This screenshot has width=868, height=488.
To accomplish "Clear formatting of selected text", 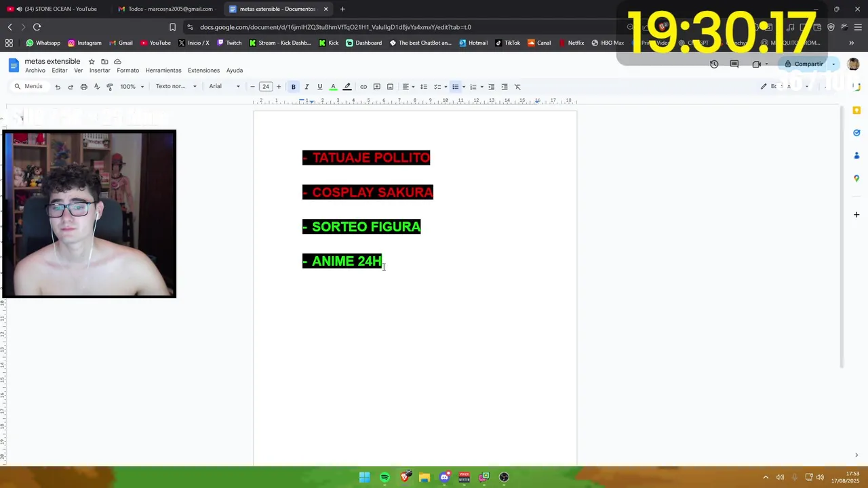I will click(x=517, y=87).
